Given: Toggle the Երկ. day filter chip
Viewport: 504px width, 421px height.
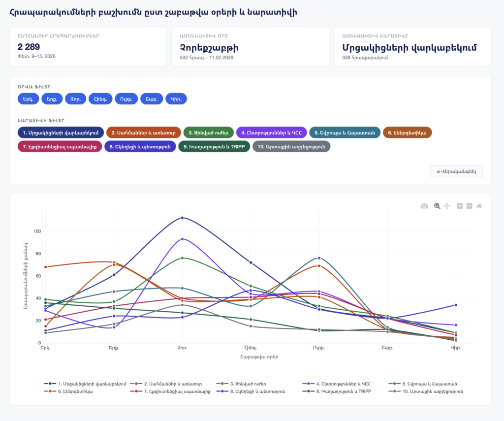Looking at the screenshot, I should 28,99.
